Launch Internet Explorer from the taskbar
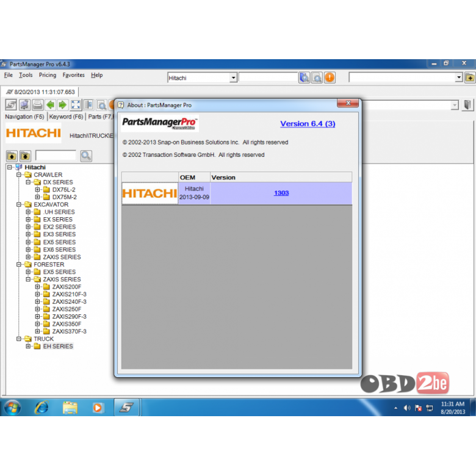This screenshot has height=476, width=476. tap(41, 408)
